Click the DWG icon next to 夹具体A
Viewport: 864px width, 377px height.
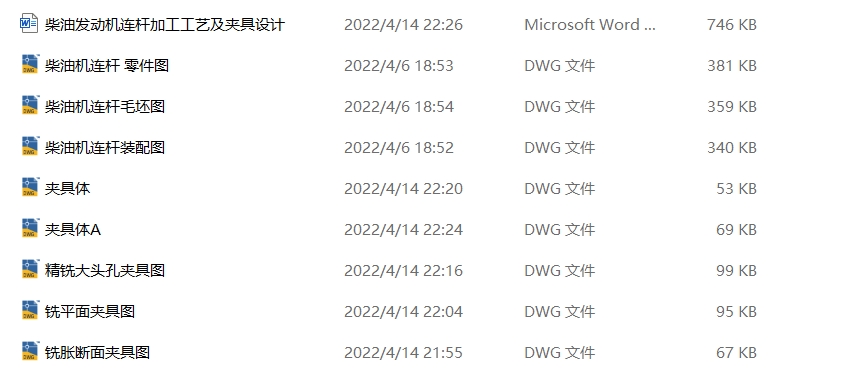coord(30,229)
